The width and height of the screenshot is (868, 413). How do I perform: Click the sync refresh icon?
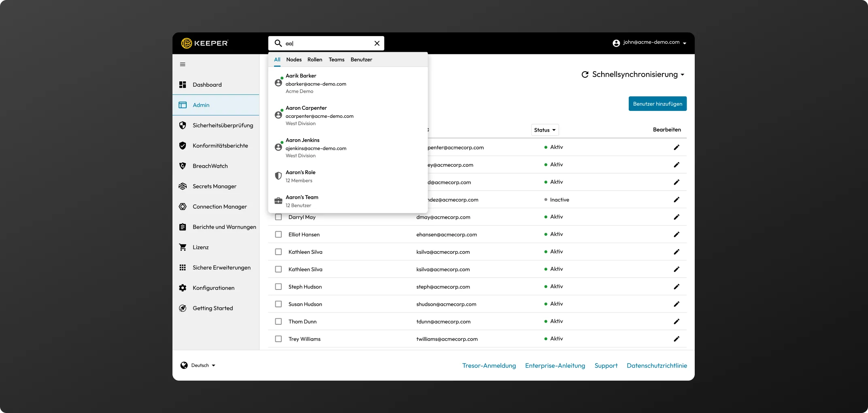point(585,75)
